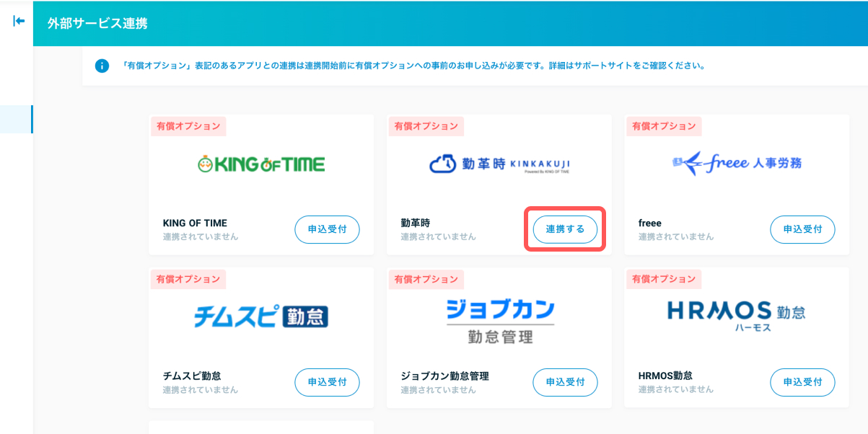Click 連携されていません status under HRMOS勤怠

(x=676, y=389)
